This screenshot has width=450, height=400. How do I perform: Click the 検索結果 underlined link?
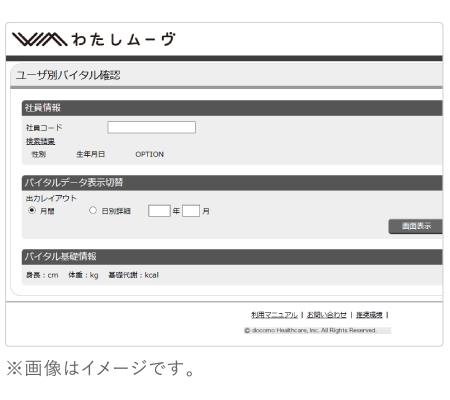(40, 141)
